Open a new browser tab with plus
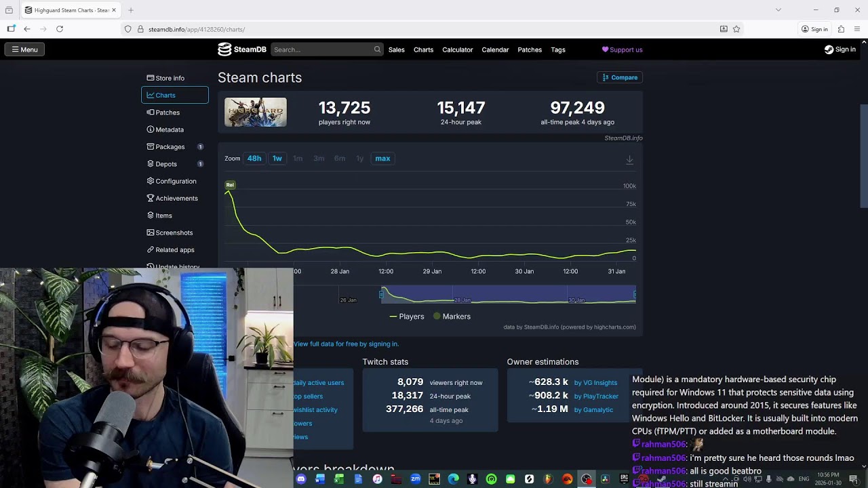This screenshot has height=488, width=868. [131, 10]
